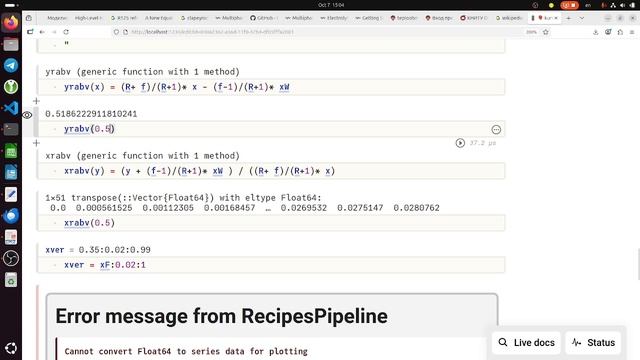Expand the list-all-tabs dropdown

582,18
